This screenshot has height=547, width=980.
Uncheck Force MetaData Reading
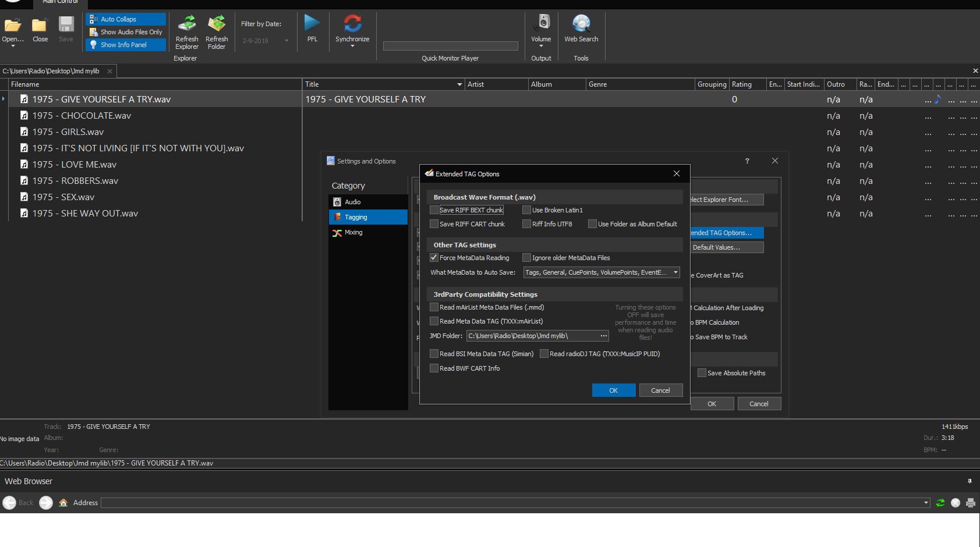(434, 258)
